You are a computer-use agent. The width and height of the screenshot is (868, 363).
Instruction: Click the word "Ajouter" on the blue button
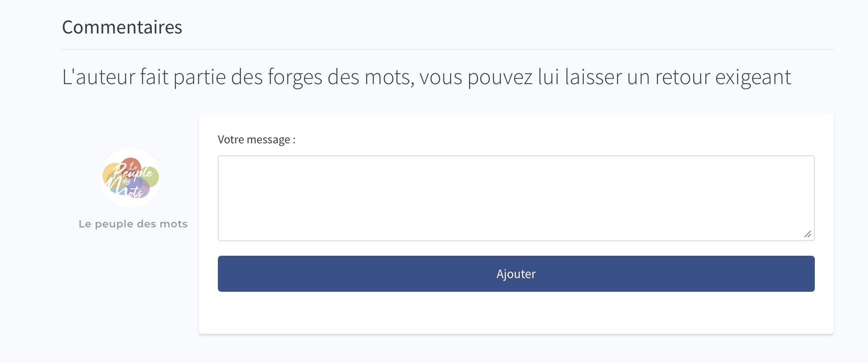[516, 274]
